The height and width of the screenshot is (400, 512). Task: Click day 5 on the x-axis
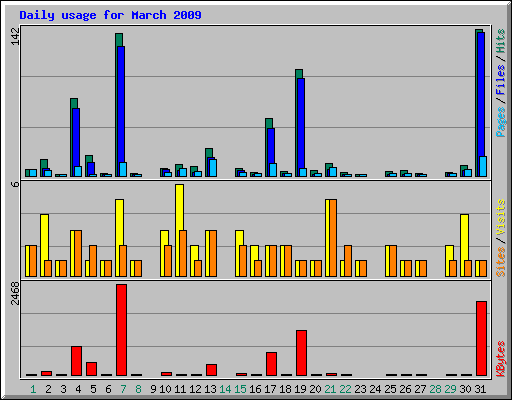(93, 389)
